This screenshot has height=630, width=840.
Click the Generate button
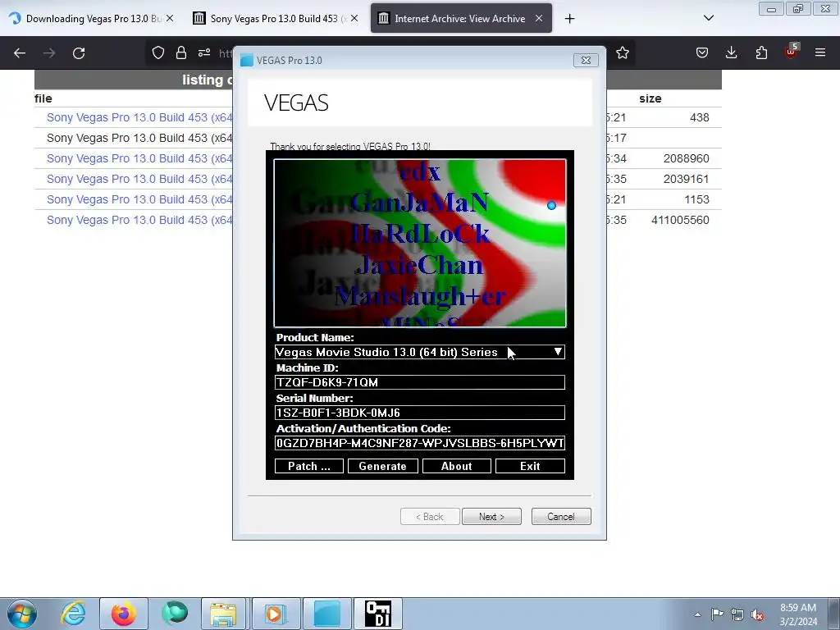pyautogui.click(x=382, y=466)
